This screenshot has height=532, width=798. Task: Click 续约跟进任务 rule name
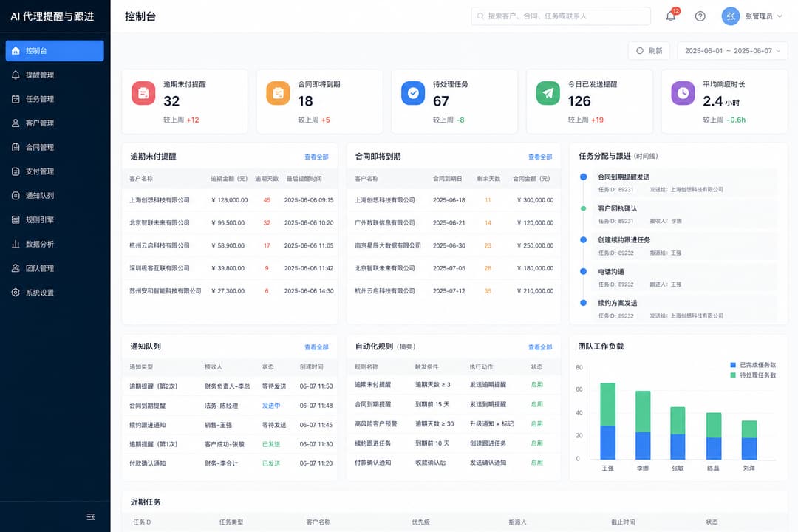coord(373,443)
